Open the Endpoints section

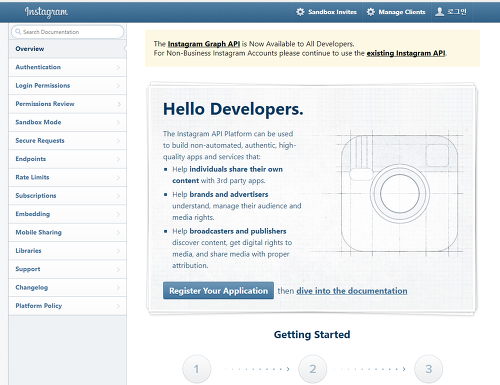point(67,159)
